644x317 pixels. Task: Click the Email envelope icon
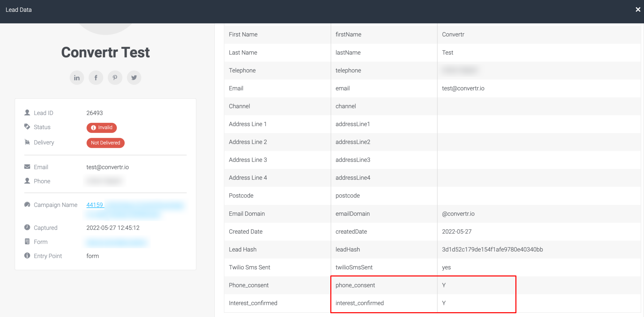click(27, 167)
